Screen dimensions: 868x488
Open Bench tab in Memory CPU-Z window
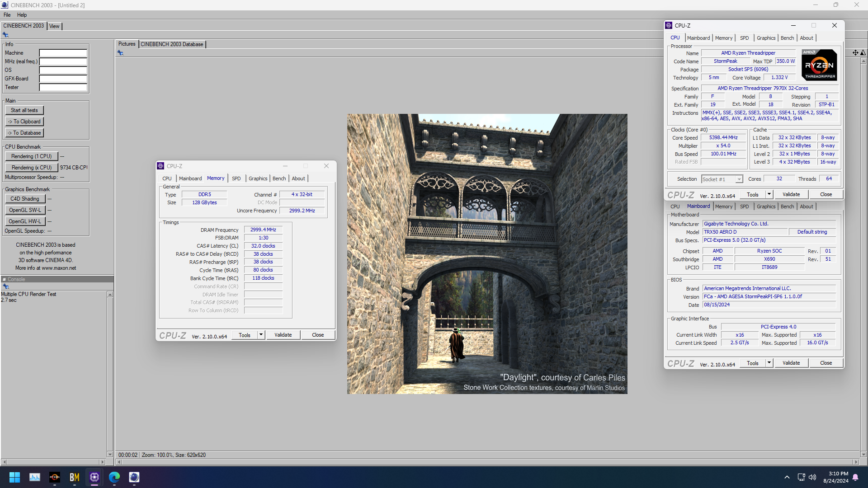[x=279, y=178]
